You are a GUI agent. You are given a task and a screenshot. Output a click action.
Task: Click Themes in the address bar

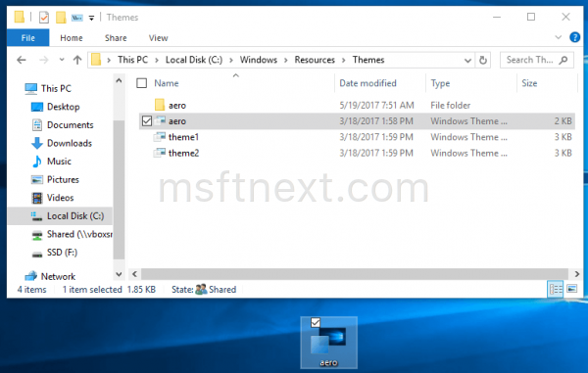368,60
